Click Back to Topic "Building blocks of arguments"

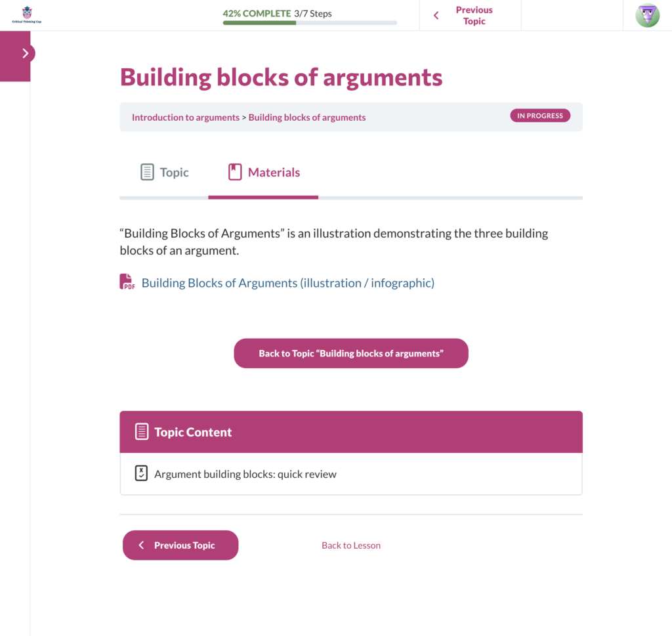351,353
